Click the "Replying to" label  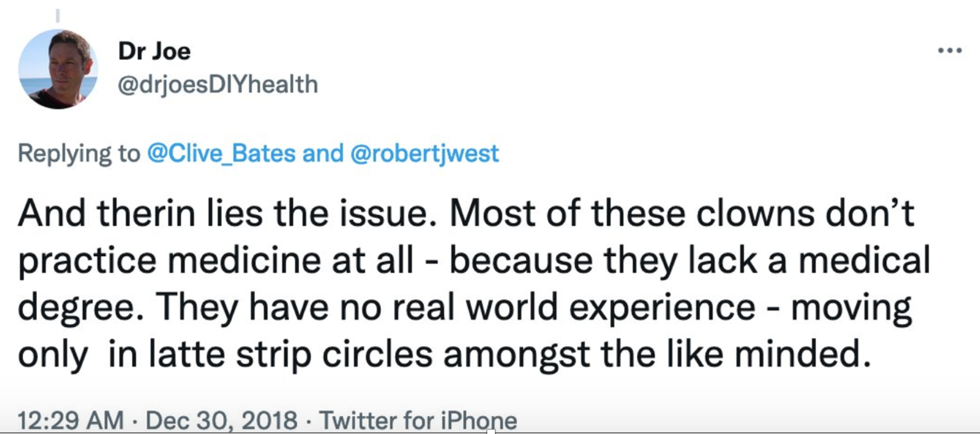(79, 153)
